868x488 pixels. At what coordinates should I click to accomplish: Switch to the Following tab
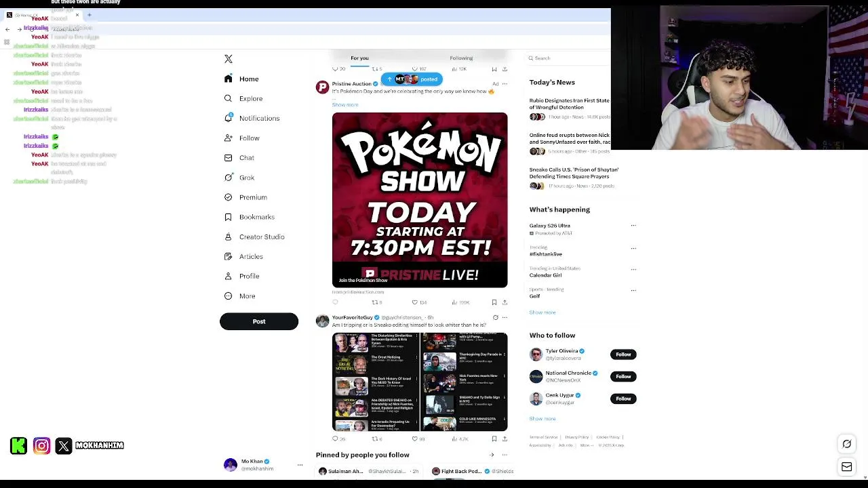pos(461,58)
